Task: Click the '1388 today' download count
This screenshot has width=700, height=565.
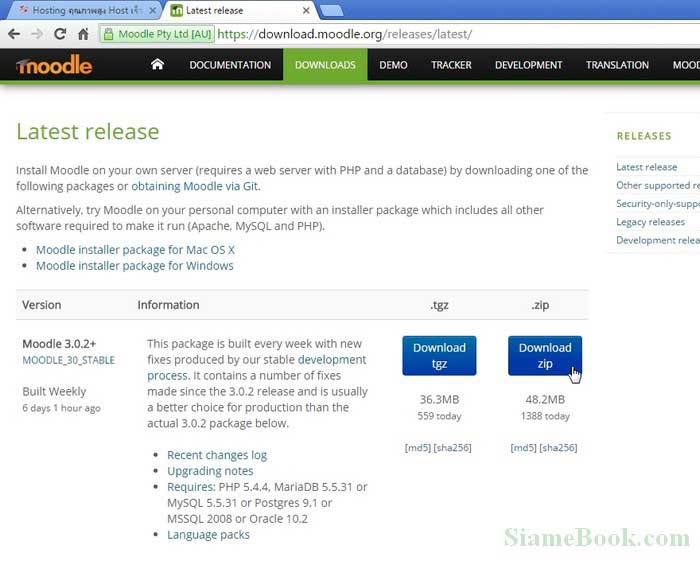Action: 545,416
